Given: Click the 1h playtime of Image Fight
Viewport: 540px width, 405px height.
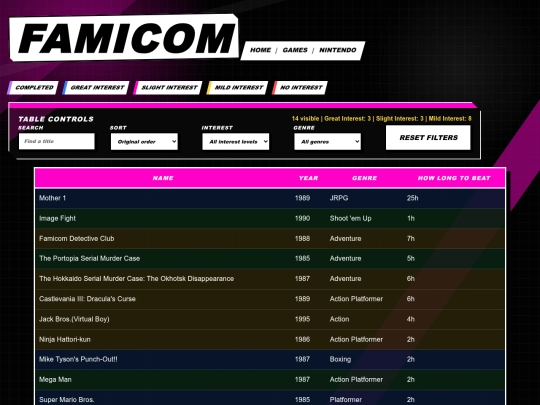Looking at the screenshot, I should coord(411,218).
